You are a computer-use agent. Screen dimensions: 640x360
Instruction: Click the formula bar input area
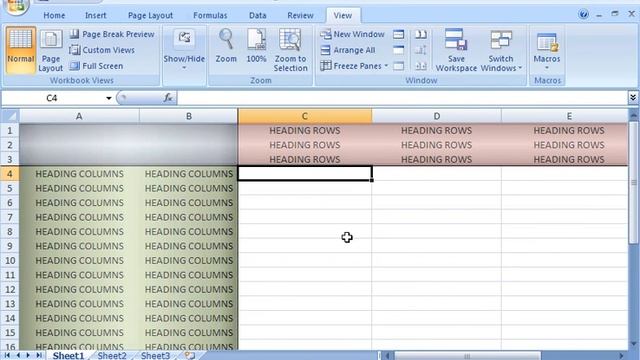(x=402, y=98)
